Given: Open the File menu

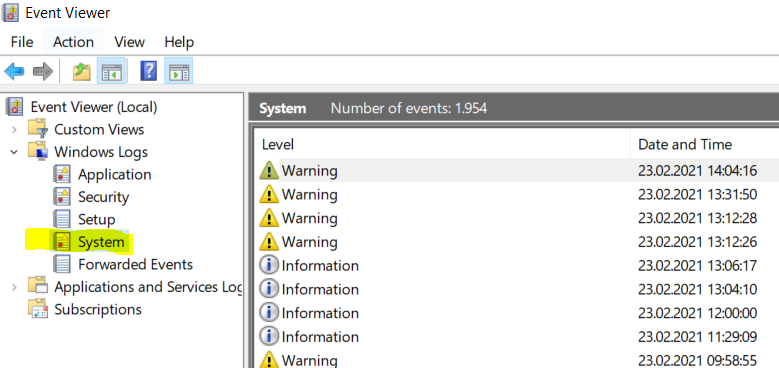Looking at the screenshot, I should click(22, 42).
